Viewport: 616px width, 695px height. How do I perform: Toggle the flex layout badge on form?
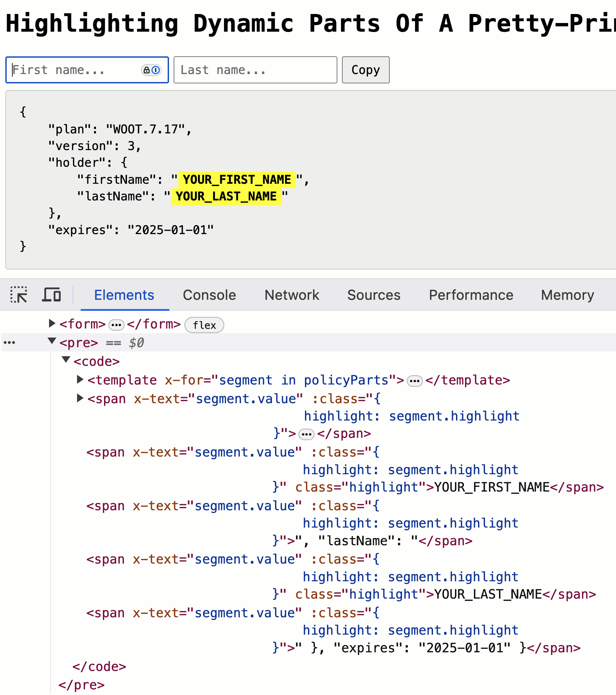click(204, 325)
